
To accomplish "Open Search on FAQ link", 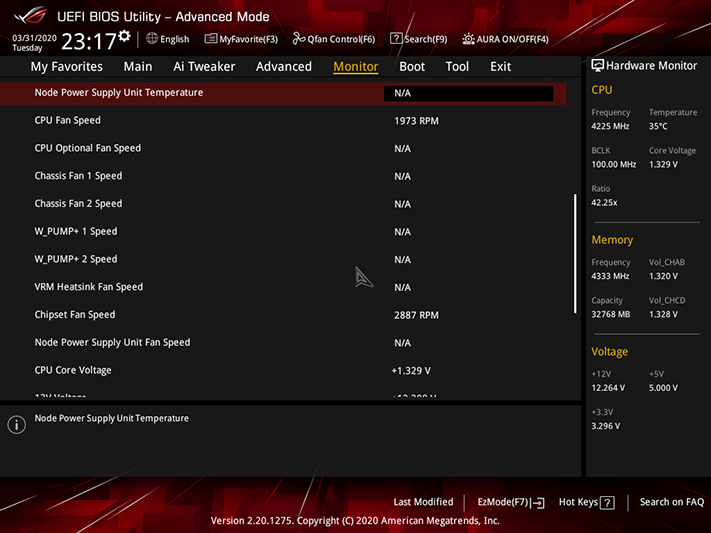I will (672, 502).
